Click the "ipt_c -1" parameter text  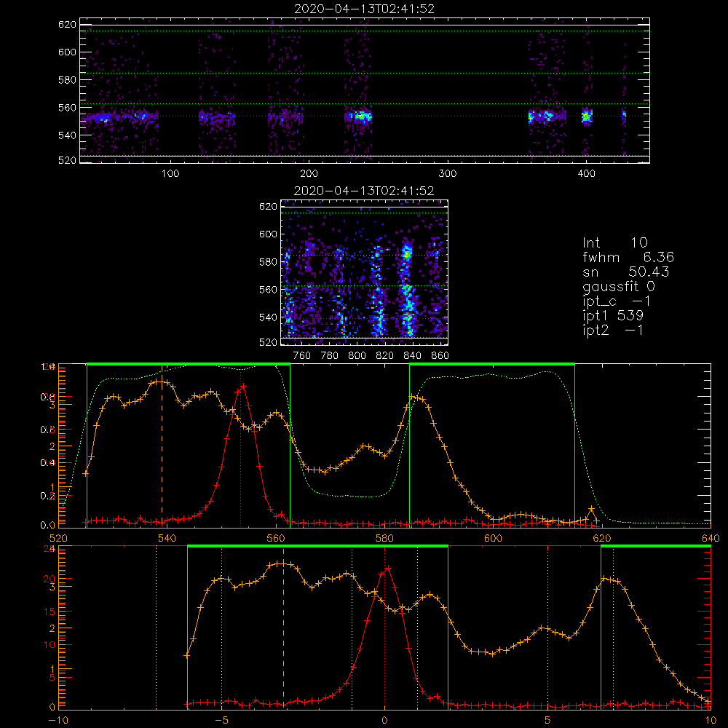(x=616, y=301)
